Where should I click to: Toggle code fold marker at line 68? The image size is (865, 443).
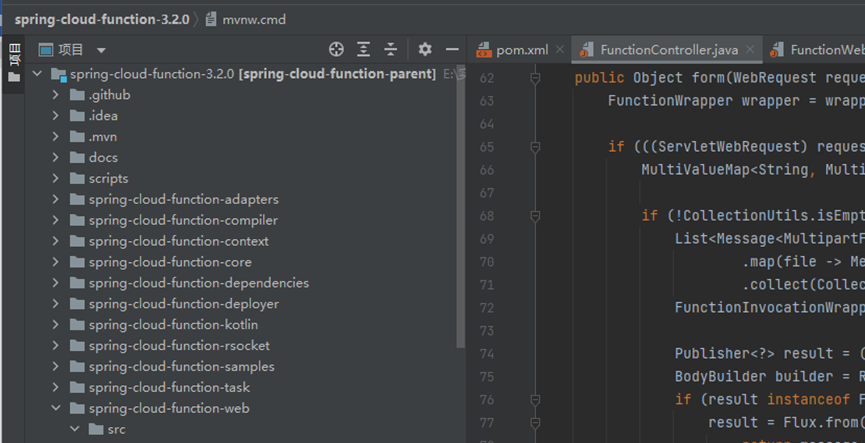(535, 216)
